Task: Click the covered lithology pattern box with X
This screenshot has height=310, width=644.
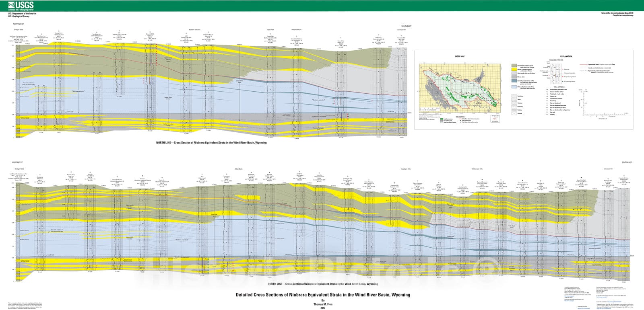Action: click(x=514, y=113)
